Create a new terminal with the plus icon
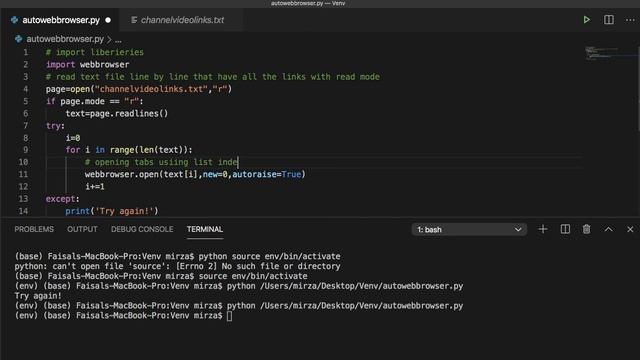This screenshot has height=360, width=640. [543, 229]
